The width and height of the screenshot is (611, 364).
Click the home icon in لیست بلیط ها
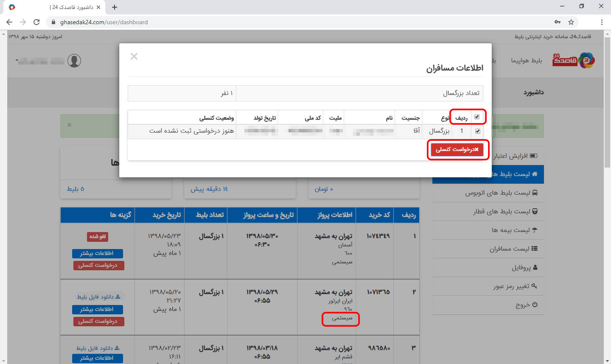pos(535,174)
